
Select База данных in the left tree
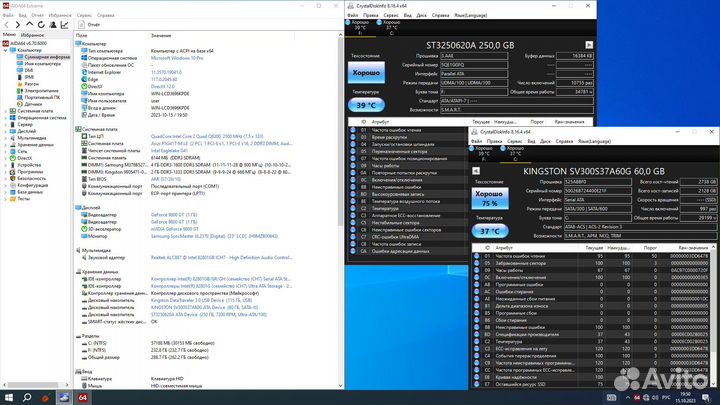click(30, 192)
